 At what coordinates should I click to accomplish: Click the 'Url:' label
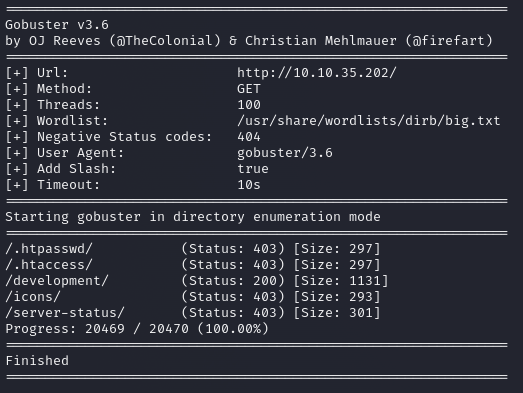52,73
